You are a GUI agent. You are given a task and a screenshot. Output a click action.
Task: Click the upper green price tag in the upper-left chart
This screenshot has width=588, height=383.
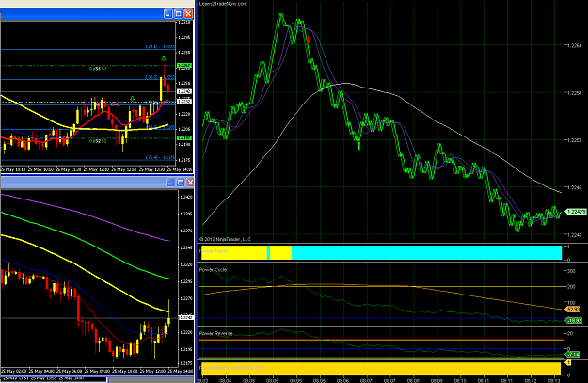point(184,66)
